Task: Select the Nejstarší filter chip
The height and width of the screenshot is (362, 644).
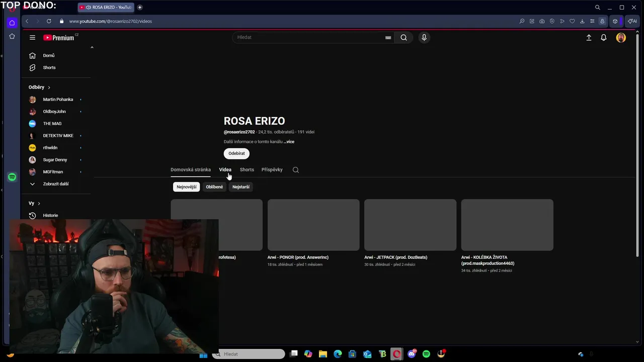Action: pos(241,187)
